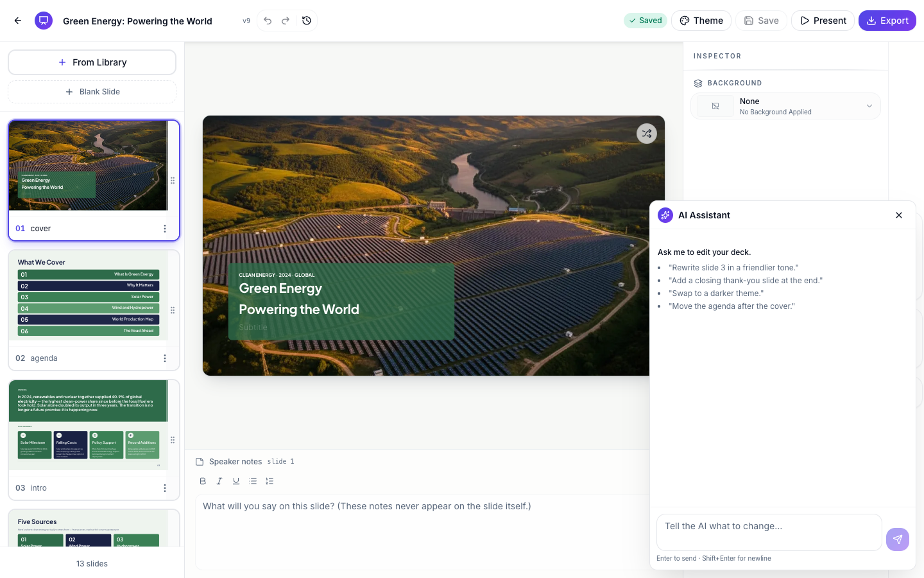The image size is (924, 578).
Task: Go back using the left arrow icon
Action: coord(18,21)
